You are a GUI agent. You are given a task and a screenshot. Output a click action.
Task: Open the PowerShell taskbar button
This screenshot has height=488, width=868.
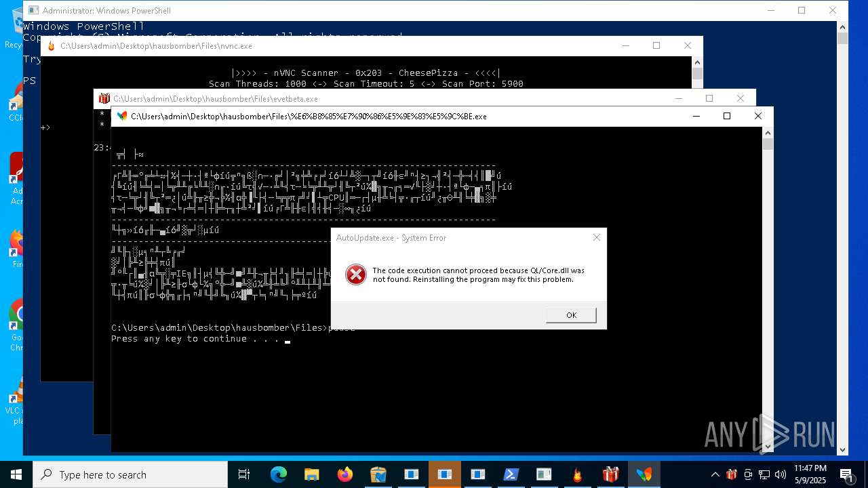click(x=511, y=474)
